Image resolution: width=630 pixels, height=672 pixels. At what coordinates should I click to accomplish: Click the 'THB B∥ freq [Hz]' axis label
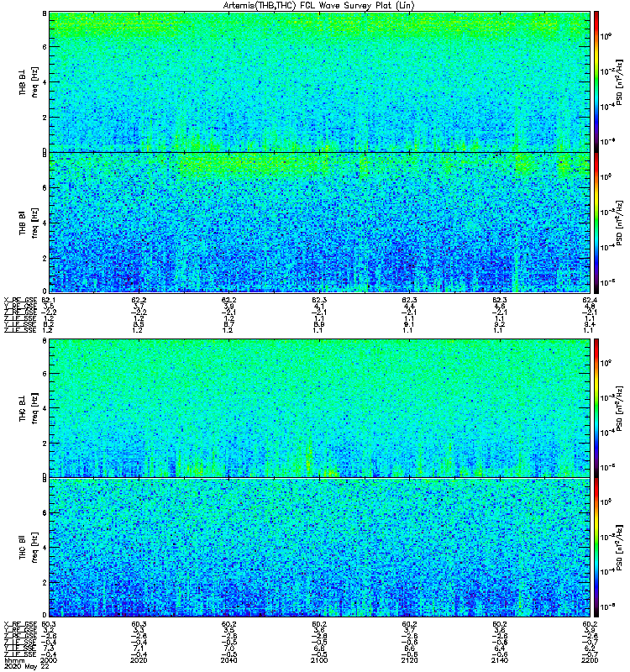29,223
